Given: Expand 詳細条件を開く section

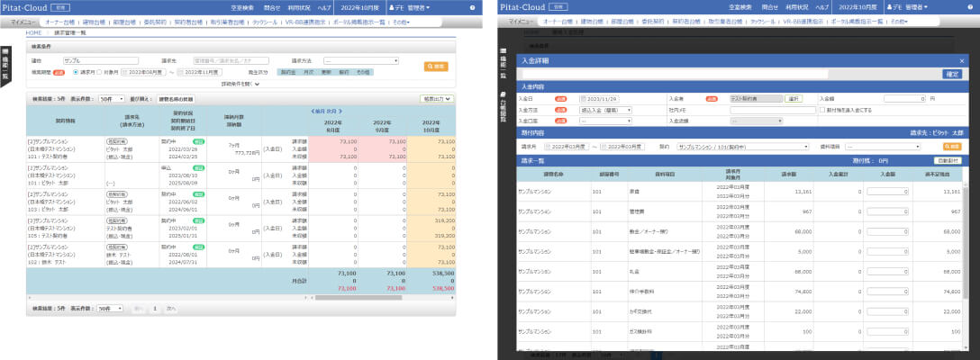Looking at the screenshot, I should click(240, 84).
